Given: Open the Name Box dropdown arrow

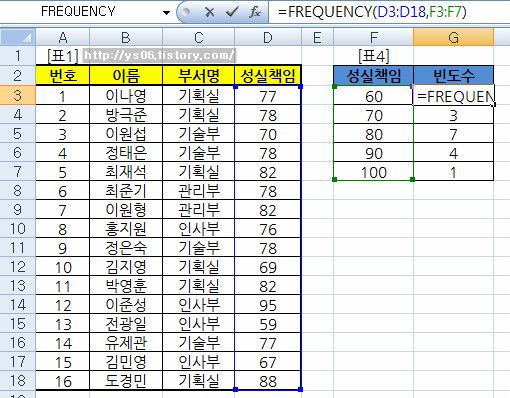Looking at the screenshot, I should pyautogui.click(x=166, y=13).
